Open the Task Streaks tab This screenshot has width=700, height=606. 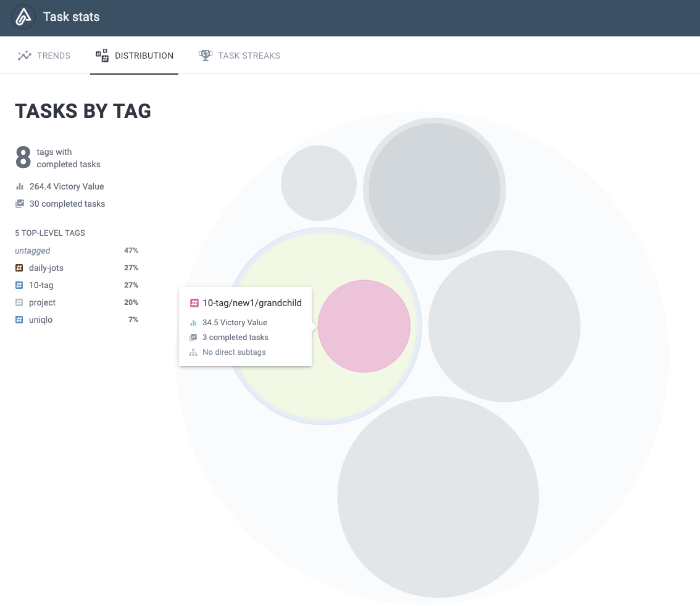[x=249, y=56]
